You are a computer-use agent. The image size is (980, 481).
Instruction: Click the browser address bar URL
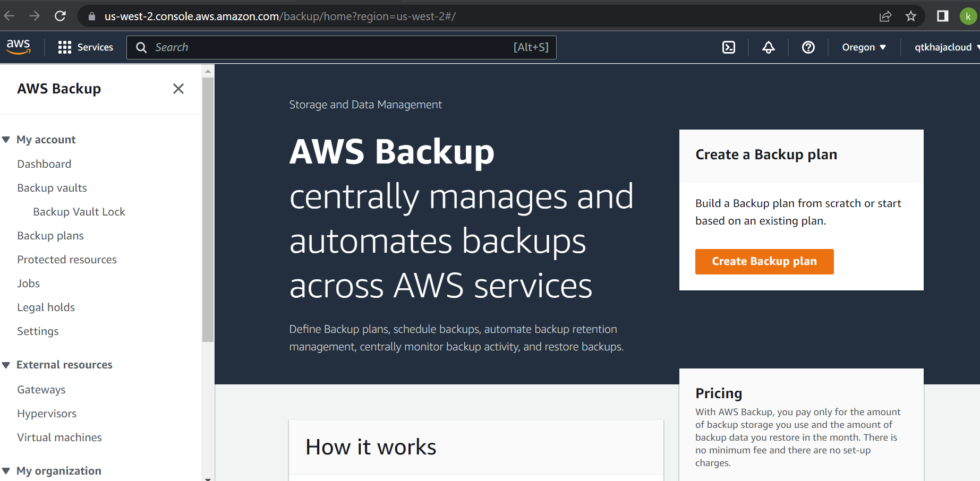tap(280, 16)
